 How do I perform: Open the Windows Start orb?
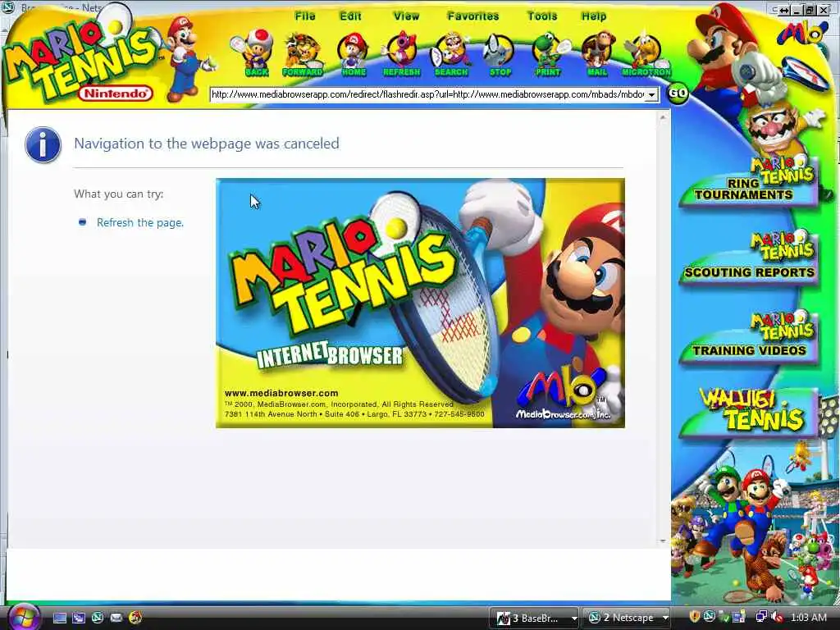click(x=24, y=617)
